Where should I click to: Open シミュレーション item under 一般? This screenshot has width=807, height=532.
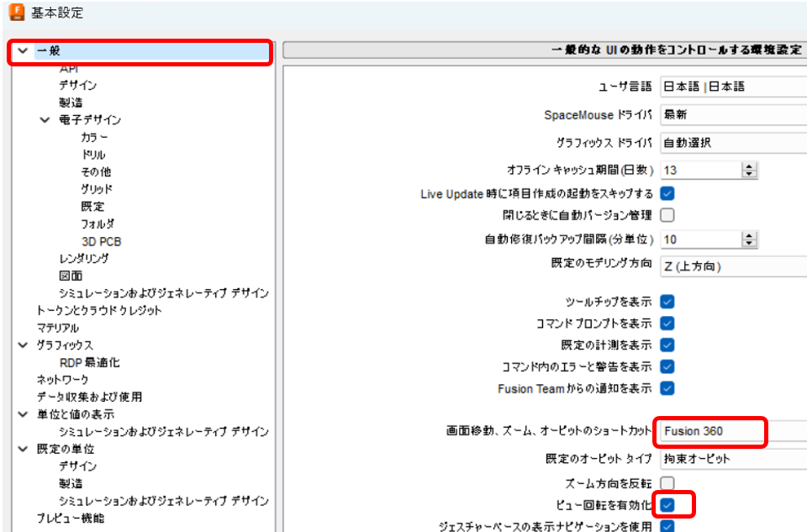164,293
